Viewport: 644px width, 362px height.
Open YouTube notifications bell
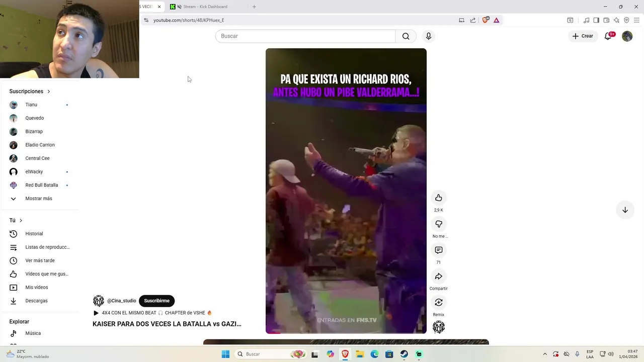pos(608,36)
